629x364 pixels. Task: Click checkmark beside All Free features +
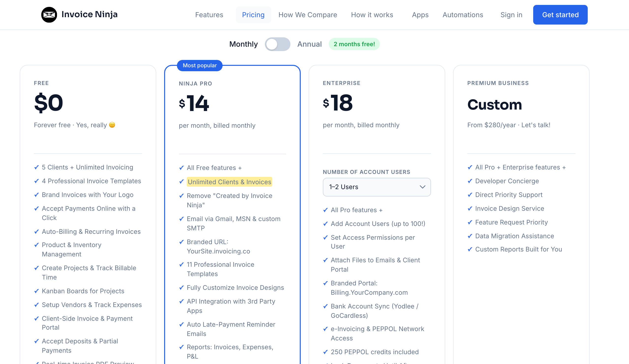pyautogui.click(x=182, y=168)
